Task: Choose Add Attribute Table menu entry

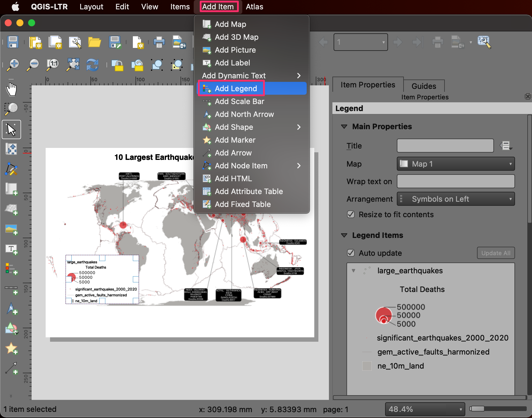Action: 252,191
